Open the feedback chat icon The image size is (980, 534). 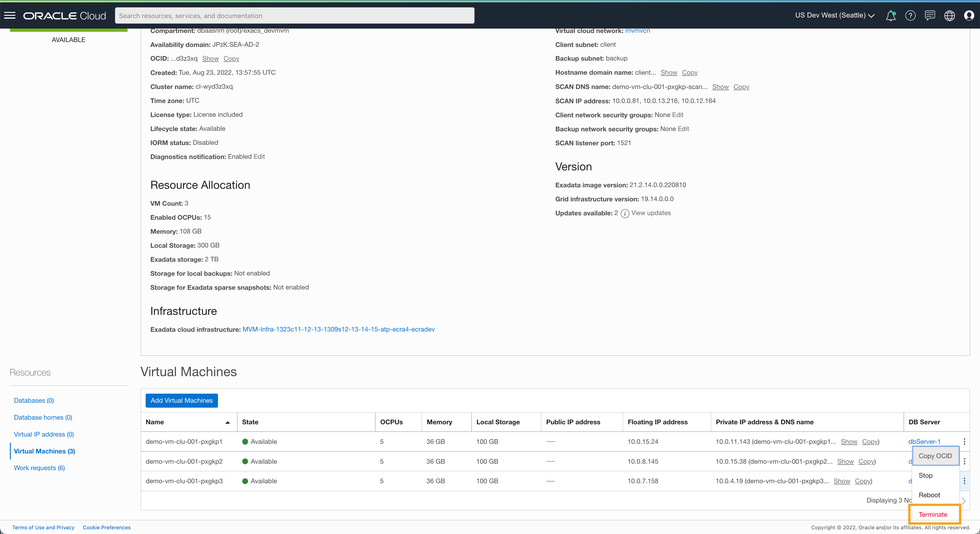930,15
